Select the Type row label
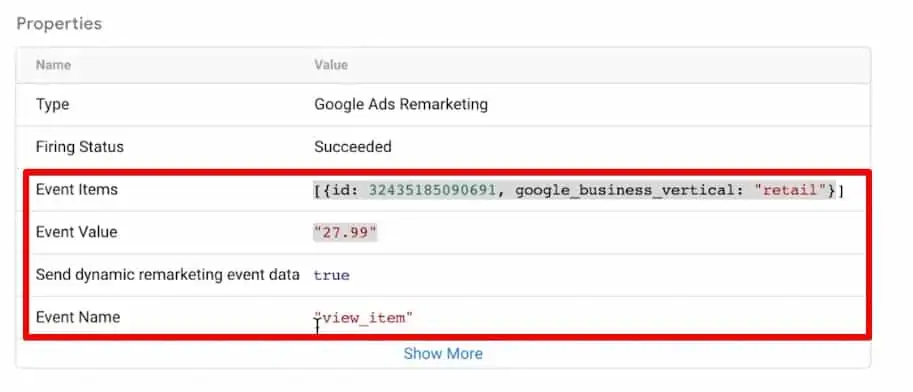The height and width of the screenshot is (392, 913). 52,105
